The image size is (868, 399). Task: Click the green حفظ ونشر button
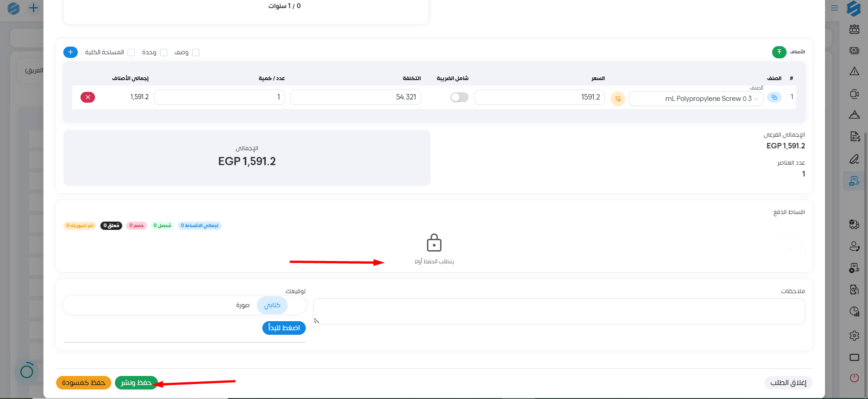pyautogui.click(x=136, y=383)
